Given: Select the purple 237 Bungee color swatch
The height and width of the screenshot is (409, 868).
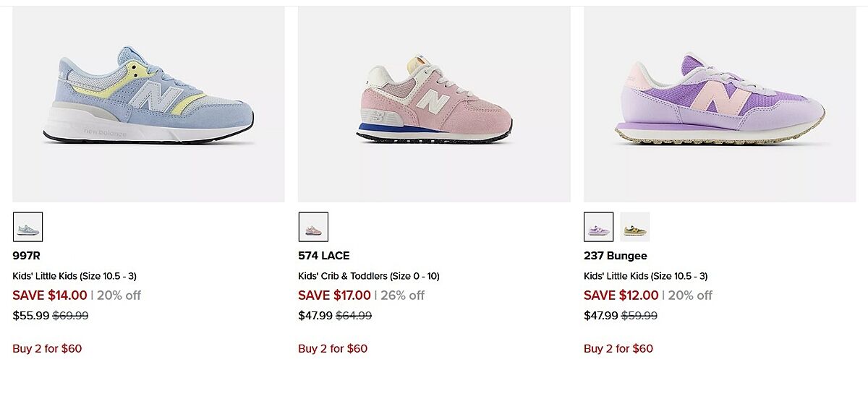Looking at the screenshot, I should (x=599, y=227).
